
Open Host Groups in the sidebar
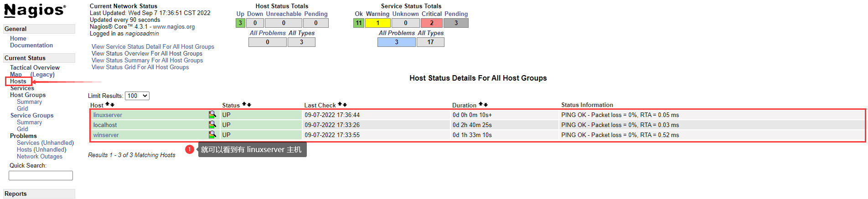(28, 95)
